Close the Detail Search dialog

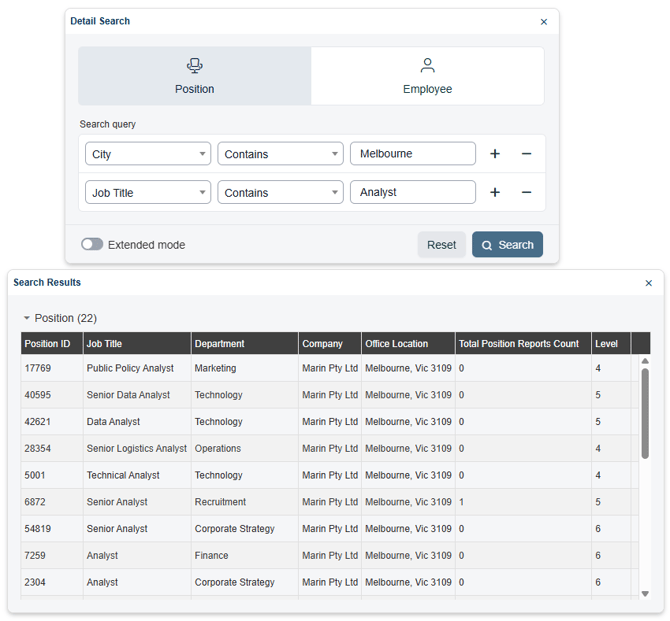click(x=544, y=22)
